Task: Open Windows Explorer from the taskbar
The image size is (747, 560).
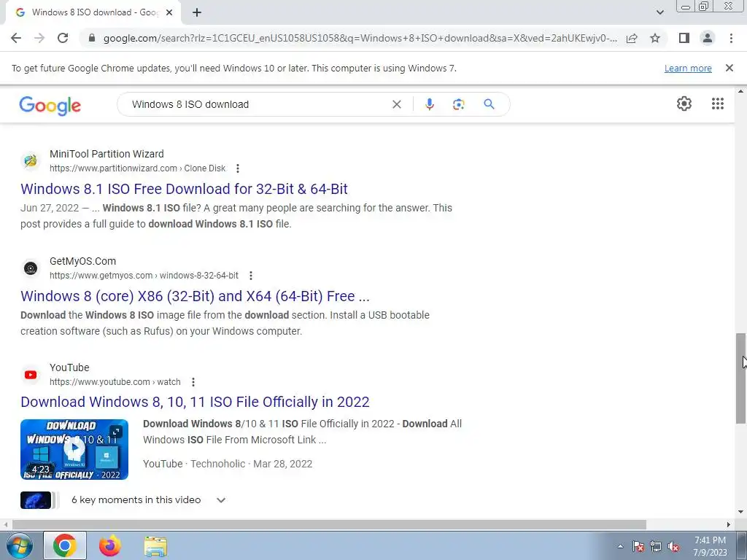Action: click(156, 546)
